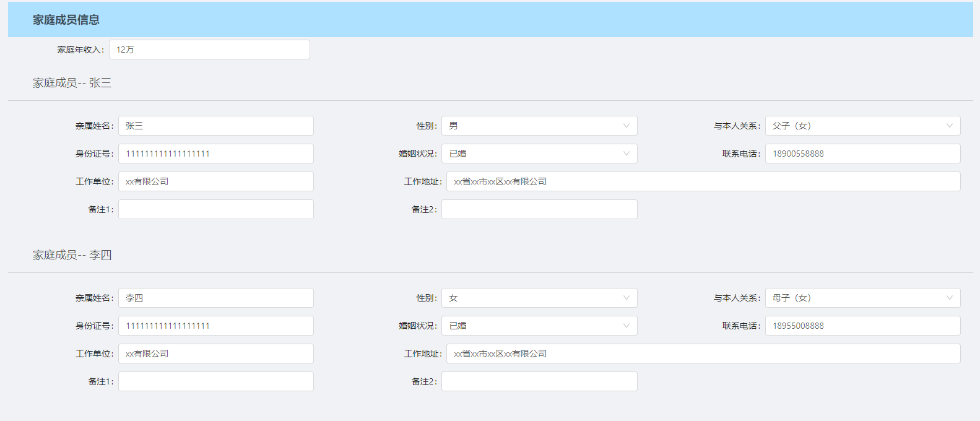
Task: Click 李四's 工作单位 input field
Action: pos(215,354)
